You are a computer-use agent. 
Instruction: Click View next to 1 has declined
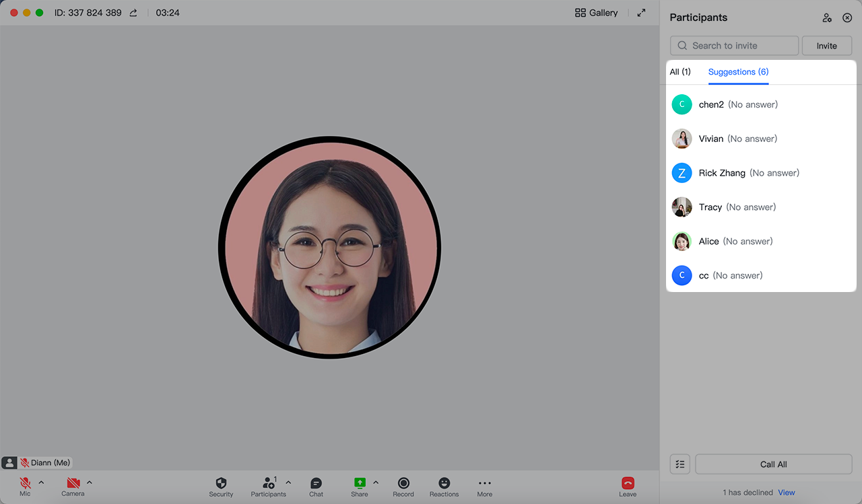tap(786, 492)
